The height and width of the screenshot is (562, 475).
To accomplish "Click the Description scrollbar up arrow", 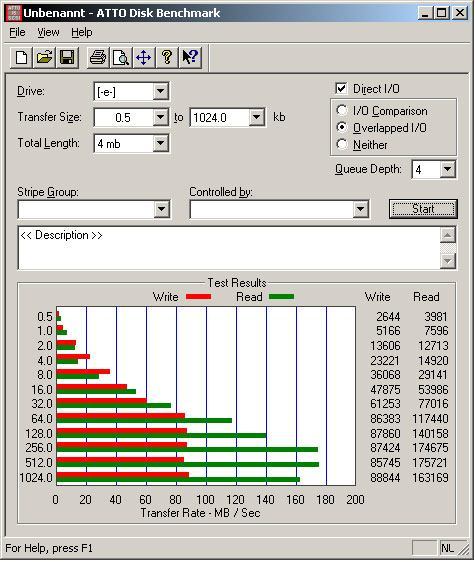I will [x=448, y=235].
